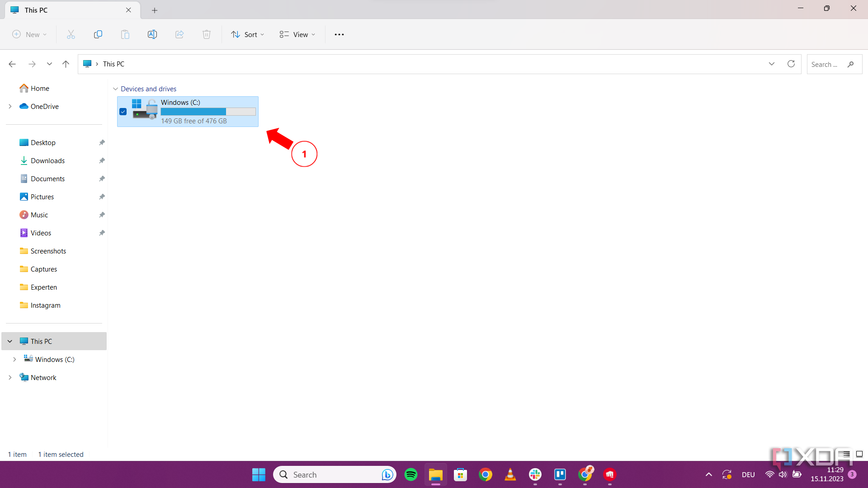
Task: Click the Rename icon in toolbar
Action: [152, 34]
